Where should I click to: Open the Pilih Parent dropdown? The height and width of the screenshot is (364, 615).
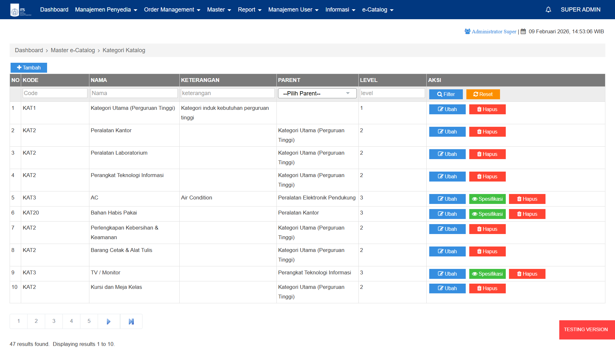click(317, 93)
